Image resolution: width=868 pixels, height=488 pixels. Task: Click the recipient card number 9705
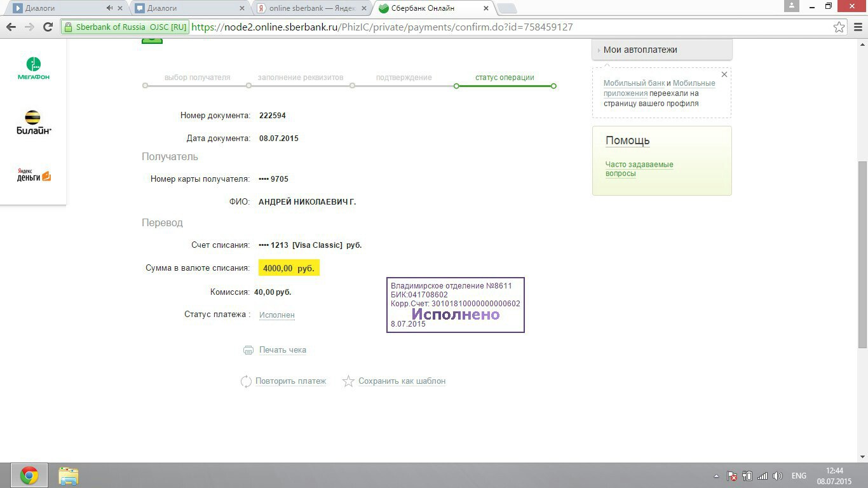(274, 179)
